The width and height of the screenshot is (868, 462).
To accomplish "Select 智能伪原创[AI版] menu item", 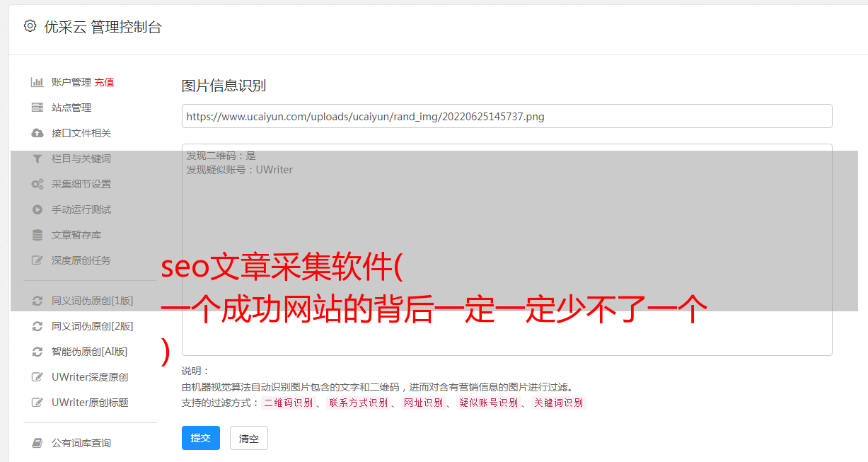I will click(89, 352).
